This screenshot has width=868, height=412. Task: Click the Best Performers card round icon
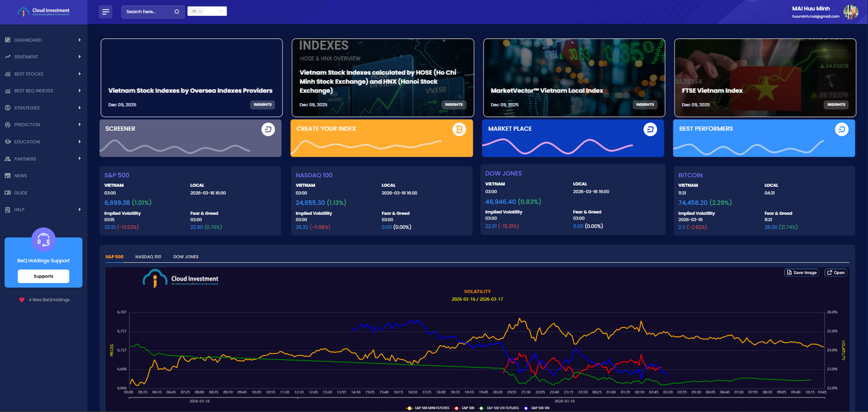841,129
